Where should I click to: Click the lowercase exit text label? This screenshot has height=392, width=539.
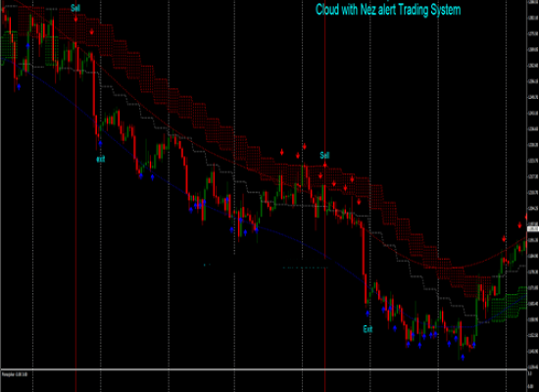100,159
